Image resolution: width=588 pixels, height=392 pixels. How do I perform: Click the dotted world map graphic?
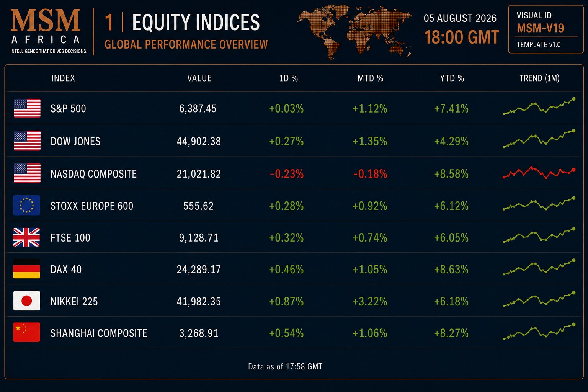tap(354, 31)
